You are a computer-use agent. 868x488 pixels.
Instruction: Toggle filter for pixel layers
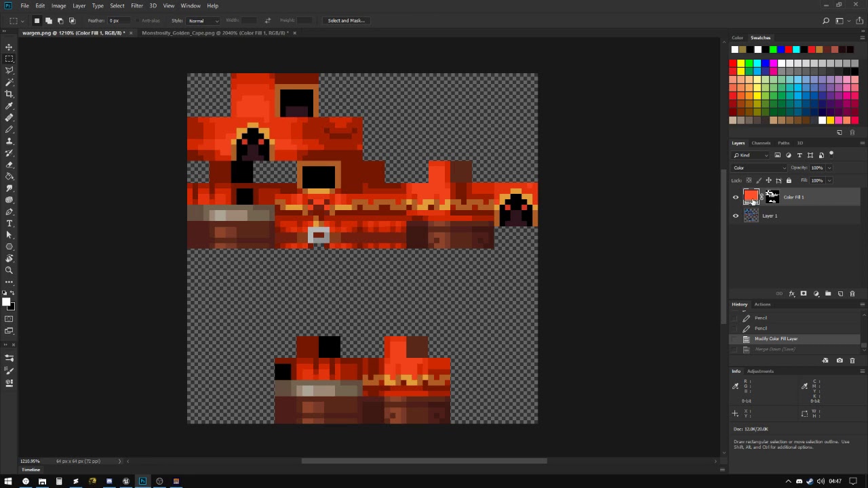click(777, 155)
